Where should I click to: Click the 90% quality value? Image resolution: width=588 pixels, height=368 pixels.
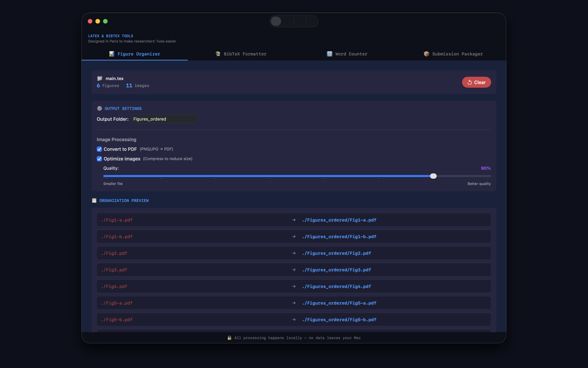click(x=486, y=168)
